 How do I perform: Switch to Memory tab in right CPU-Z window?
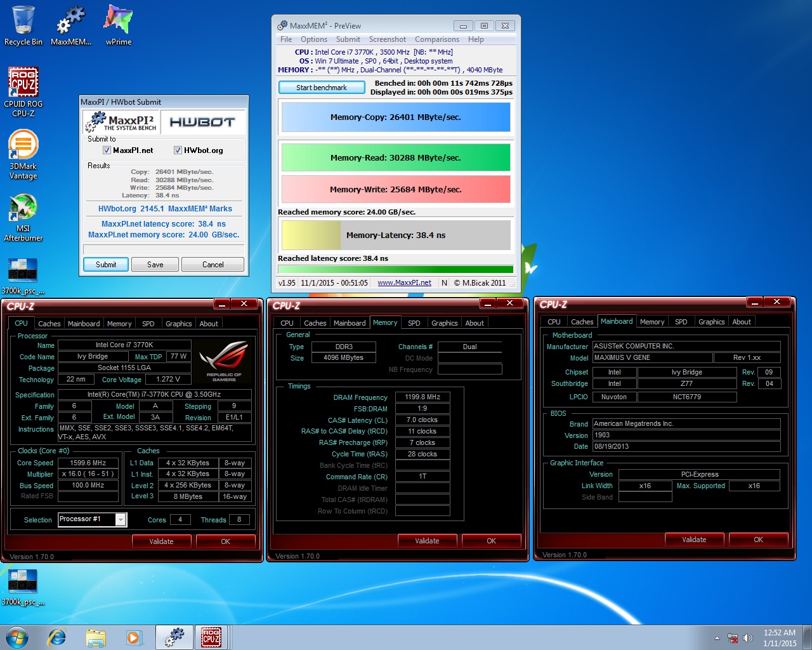(652, 322)
